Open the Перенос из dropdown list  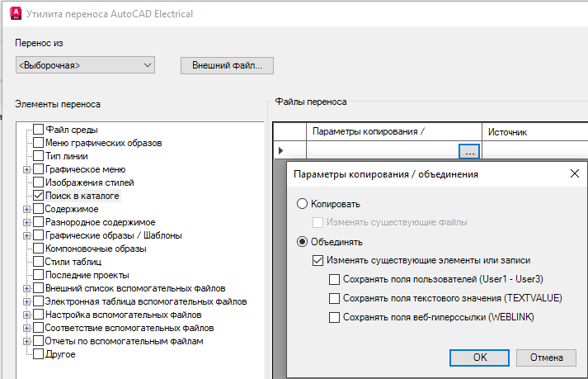(x=85, y=65)
